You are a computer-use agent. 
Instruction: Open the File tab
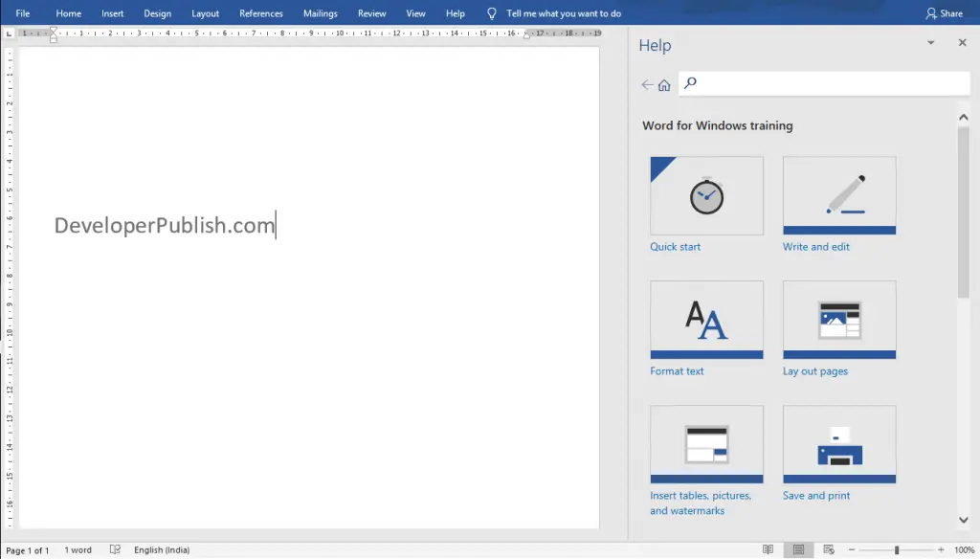click(x=23, y=13)
